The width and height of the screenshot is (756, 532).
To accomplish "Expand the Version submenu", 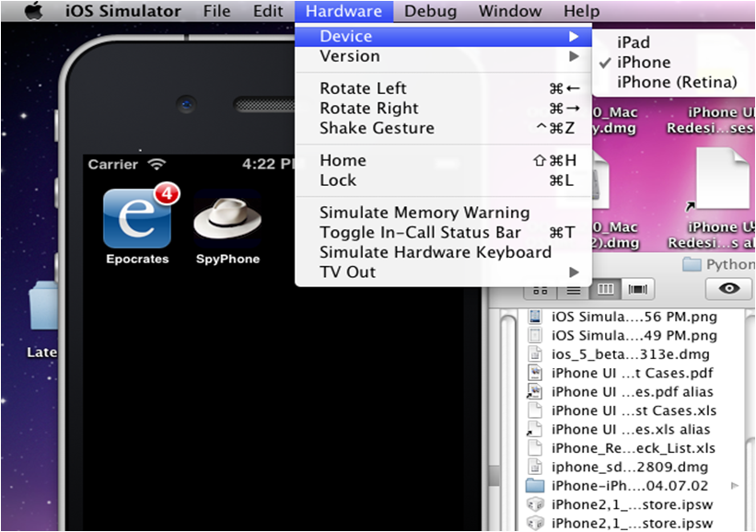I will coord(443,56).
